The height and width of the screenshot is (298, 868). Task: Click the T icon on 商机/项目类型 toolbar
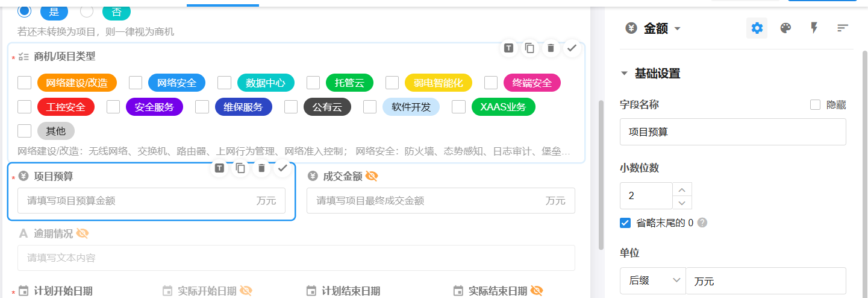point(509,48)
